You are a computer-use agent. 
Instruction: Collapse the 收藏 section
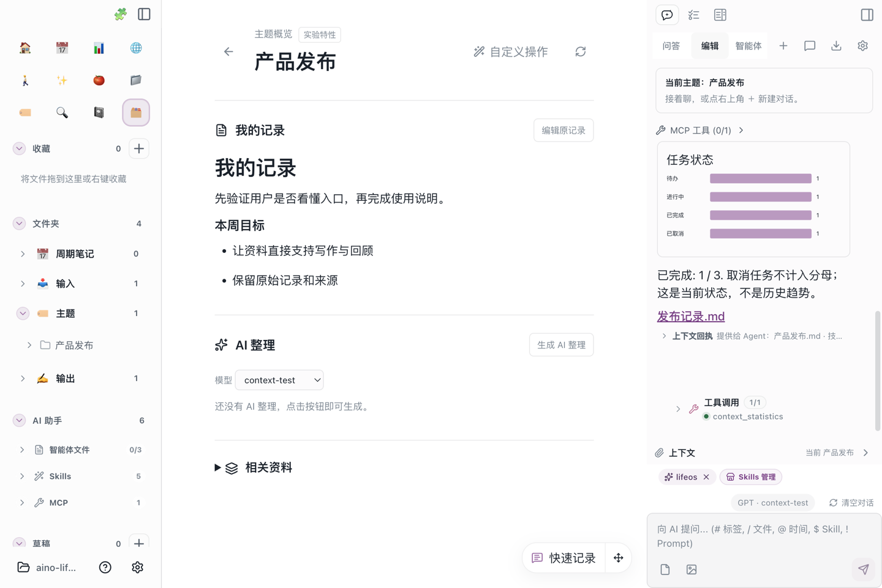[19, 149]
